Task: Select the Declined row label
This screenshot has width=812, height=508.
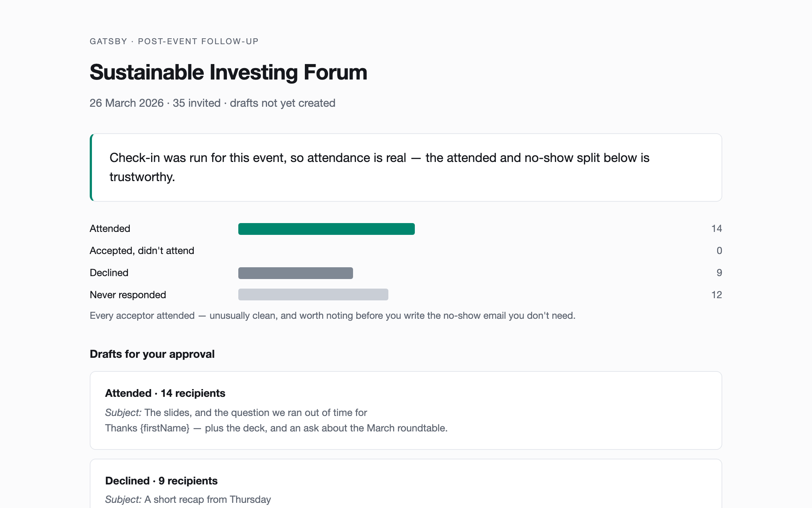Action: click(x=109, y=273)
